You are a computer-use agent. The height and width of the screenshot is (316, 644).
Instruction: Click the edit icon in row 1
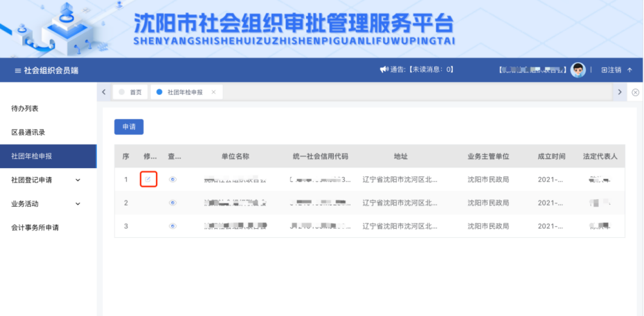pyautogui.click(x=148, y=179)
